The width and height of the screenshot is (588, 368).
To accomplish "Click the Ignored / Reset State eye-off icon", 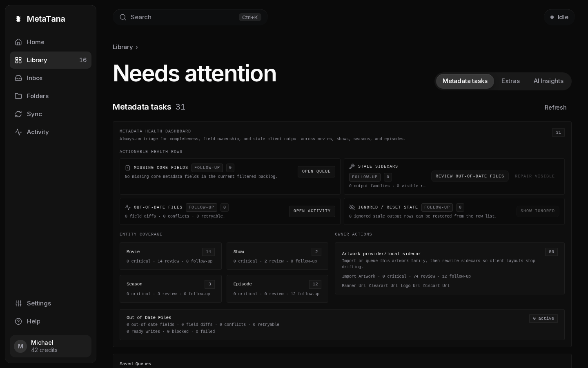I will (x=352, y=207).
